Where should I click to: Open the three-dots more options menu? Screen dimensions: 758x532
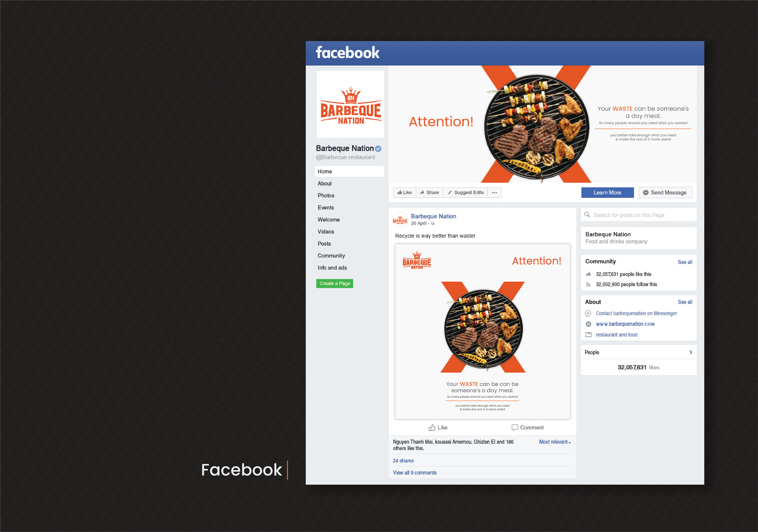click(494, 193)
